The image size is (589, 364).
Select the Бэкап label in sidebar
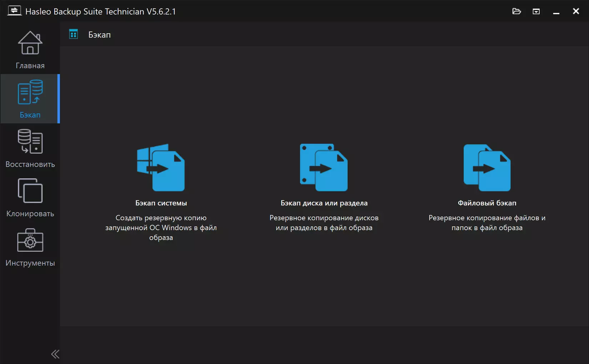[30, 115]
